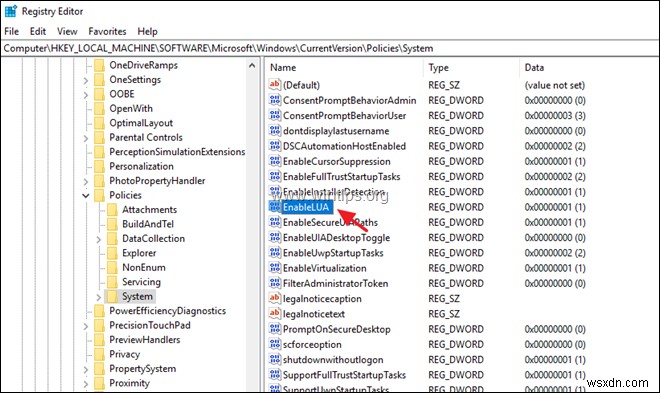
Task: Select the EnableLUA DWORD icon
Action: coord(274,207)
